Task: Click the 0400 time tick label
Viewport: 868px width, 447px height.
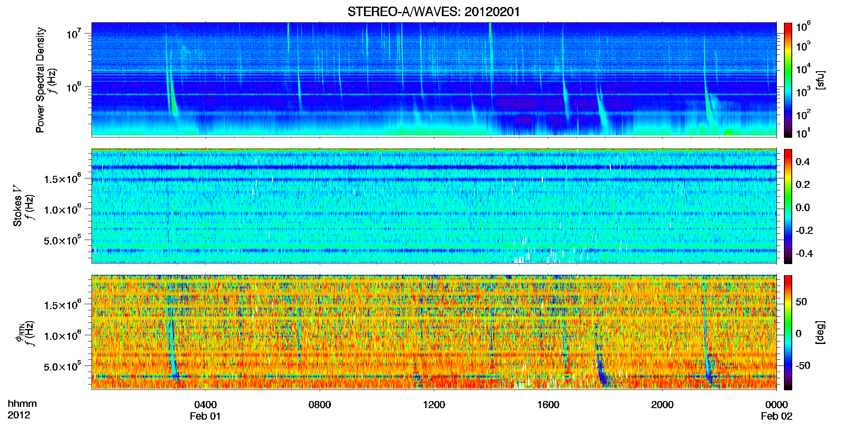Action: (x=205, y=405)
